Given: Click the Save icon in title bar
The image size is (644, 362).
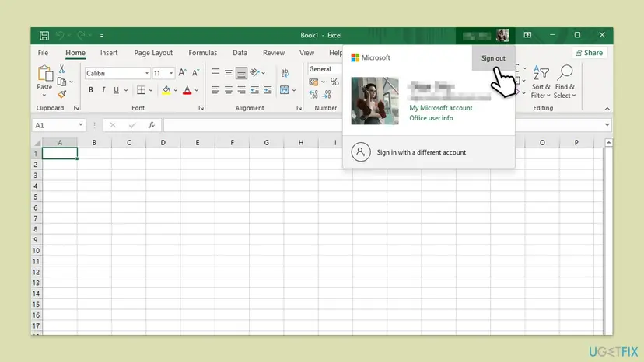Looking at the screenshot, I should [x=44, y=36].
